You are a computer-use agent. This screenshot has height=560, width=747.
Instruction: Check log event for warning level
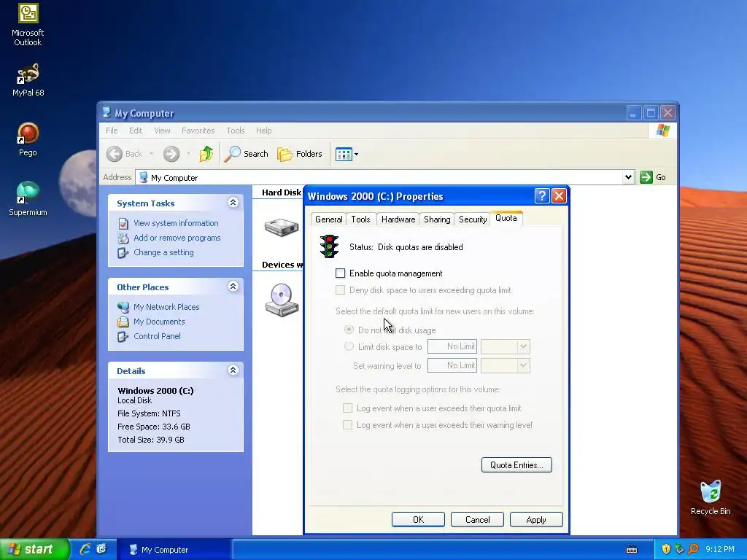348,425
